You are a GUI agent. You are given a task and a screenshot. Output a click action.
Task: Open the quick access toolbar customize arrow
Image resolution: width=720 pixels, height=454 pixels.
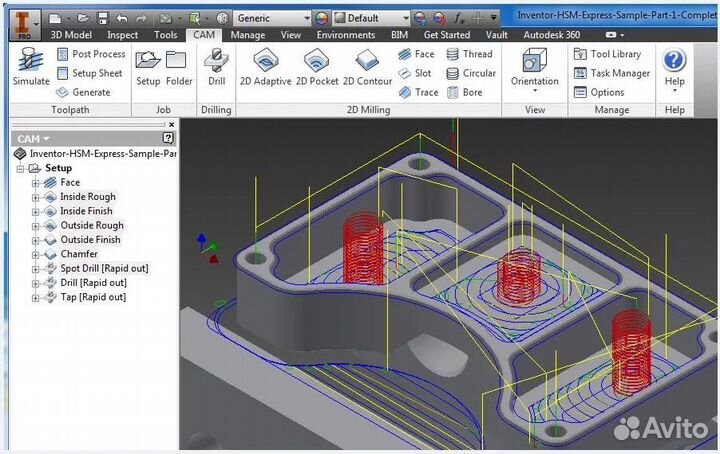494,18
